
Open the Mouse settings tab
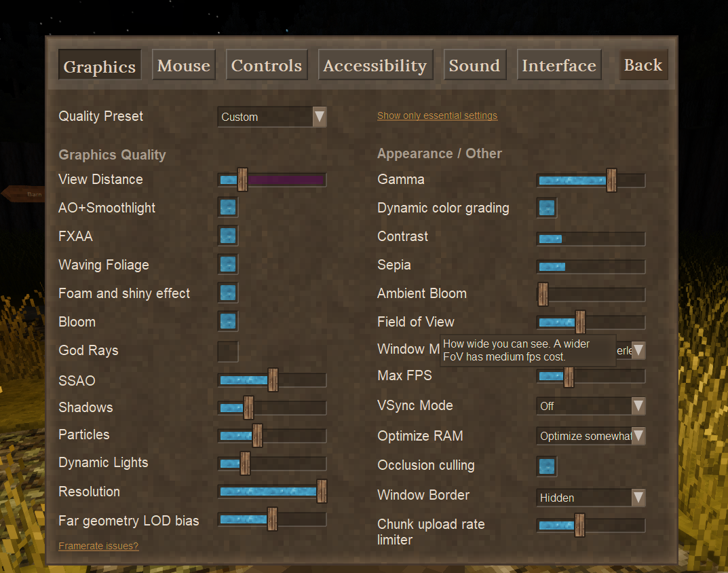tap(184, 64)
